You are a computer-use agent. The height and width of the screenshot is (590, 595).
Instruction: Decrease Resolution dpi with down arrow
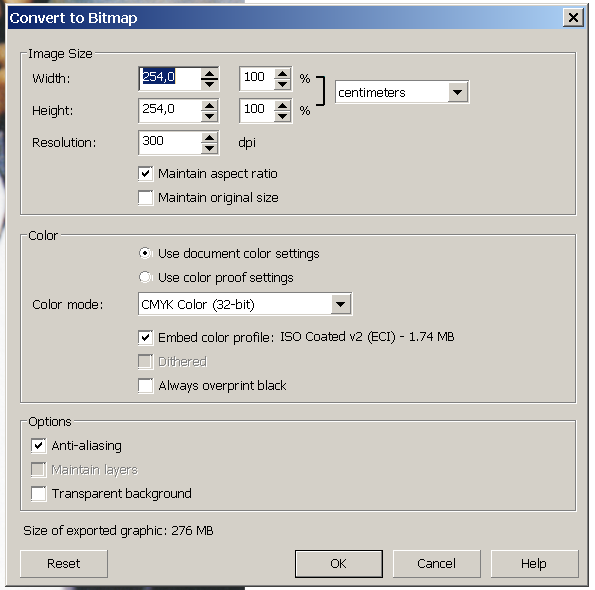[x=209, y=148]
